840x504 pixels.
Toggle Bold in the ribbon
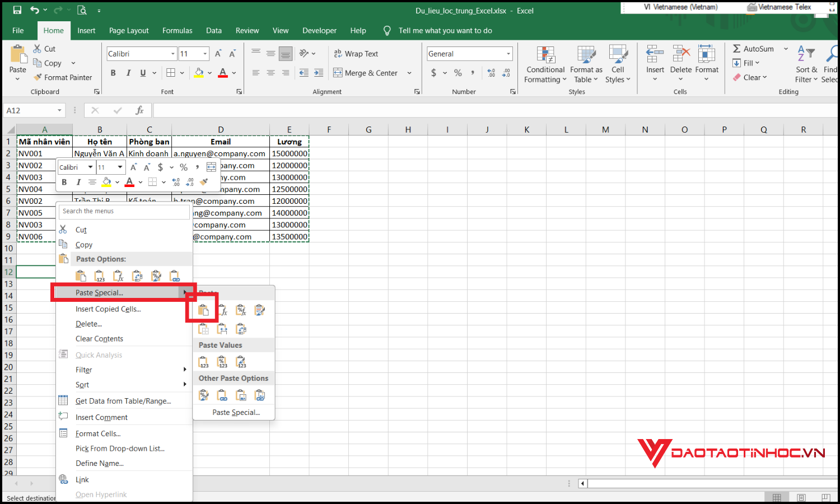[x=113, y=73]
